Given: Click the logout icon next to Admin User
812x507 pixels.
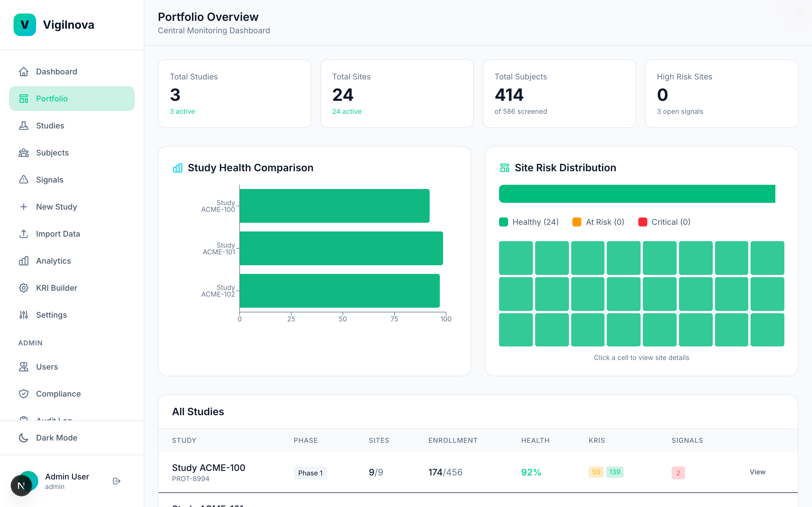Looking at the screenshot, I should (x=116, y=481).
